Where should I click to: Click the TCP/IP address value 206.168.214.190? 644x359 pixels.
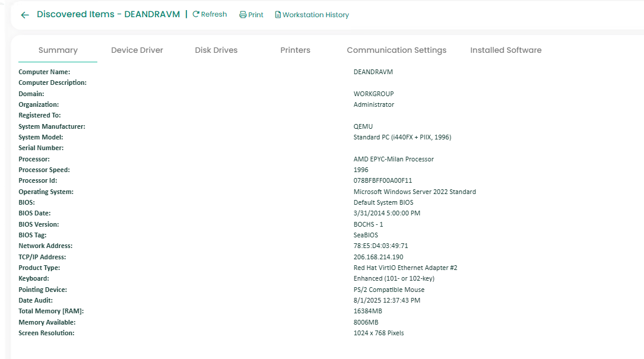coord(378,257)
